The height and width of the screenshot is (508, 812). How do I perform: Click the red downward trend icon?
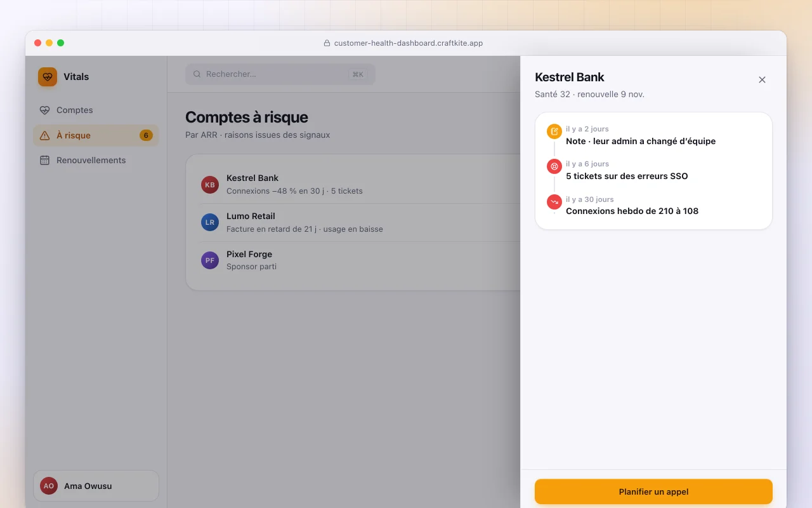pyautogui.click(x=554, y=202)
